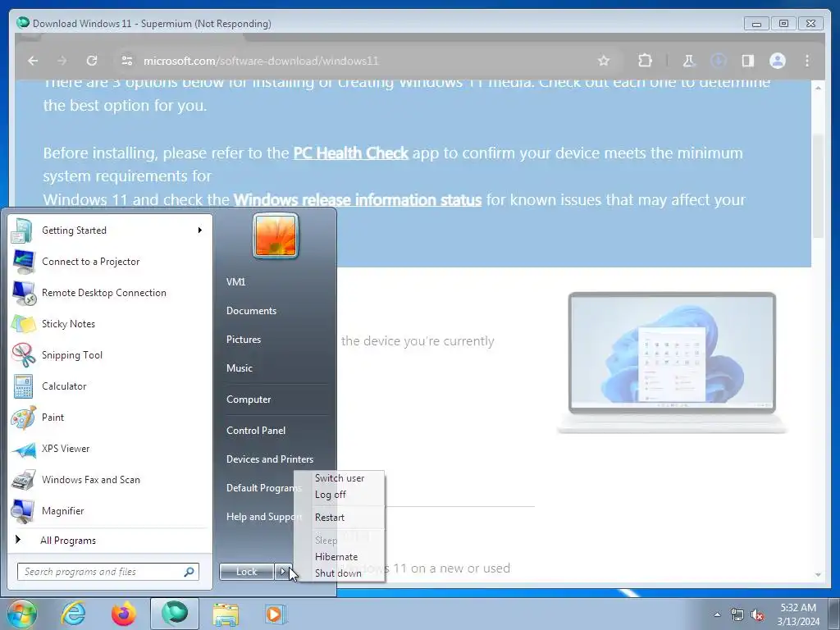Open Computer from Start menu
Screen dimensions: 840x630
pos(249,399)
